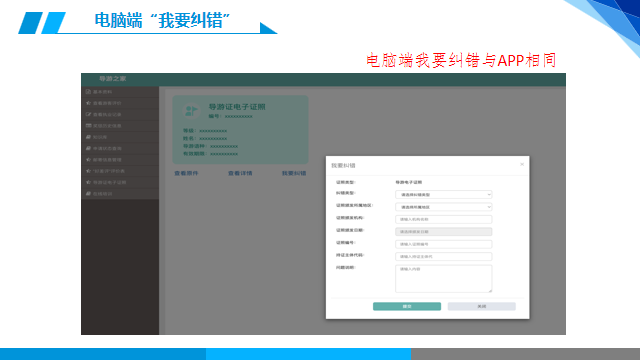This screenshot has height=360, width=640.
Task: Click the table icon beside 奖惩历史信息
Action: coord(88,126)
